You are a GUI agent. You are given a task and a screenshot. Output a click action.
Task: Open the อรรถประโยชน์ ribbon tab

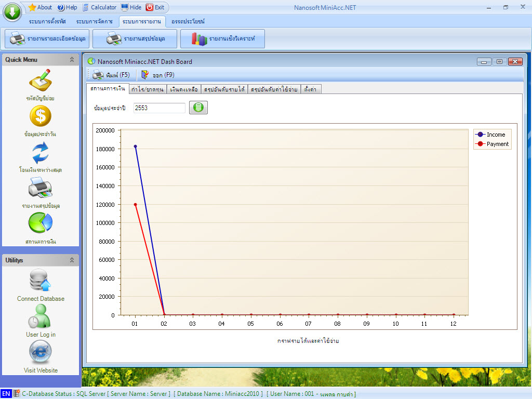188,21
